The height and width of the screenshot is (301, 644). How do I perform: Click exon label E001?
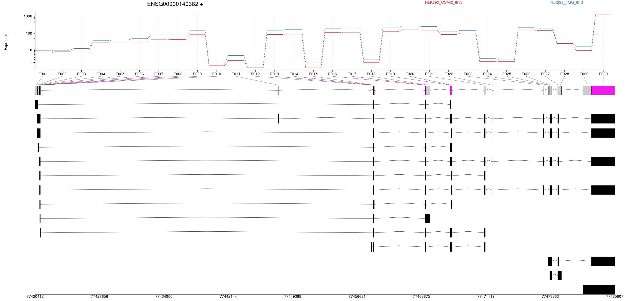click(43, 74)
